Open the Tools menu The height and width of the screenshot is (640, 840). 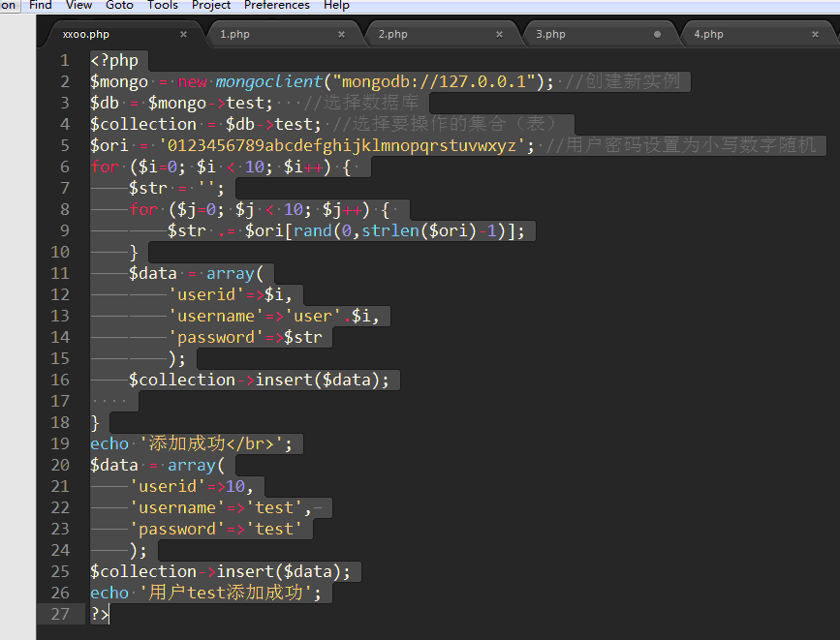[162, 5]
